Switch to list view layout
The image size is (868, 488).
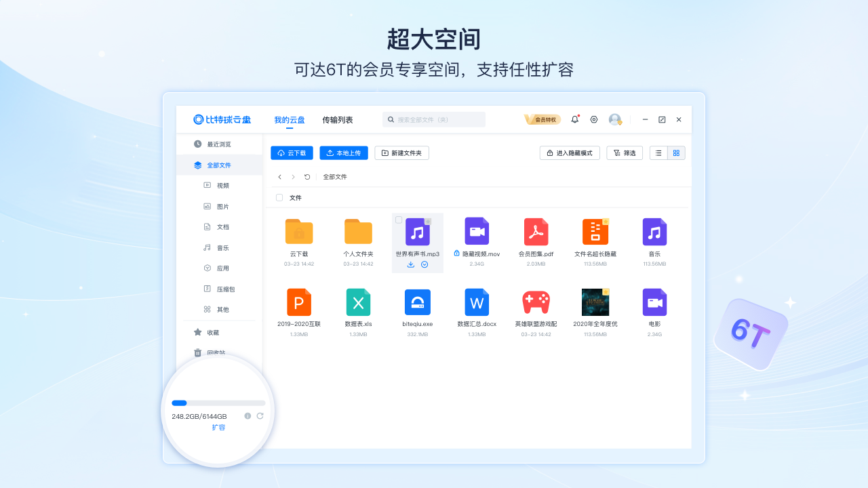658,152
